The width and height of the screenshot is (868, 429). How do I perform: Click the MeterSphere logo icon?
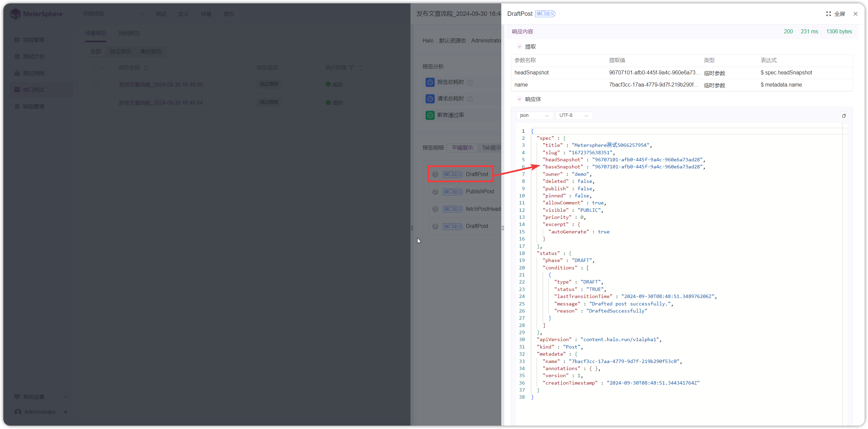(15, 14)
